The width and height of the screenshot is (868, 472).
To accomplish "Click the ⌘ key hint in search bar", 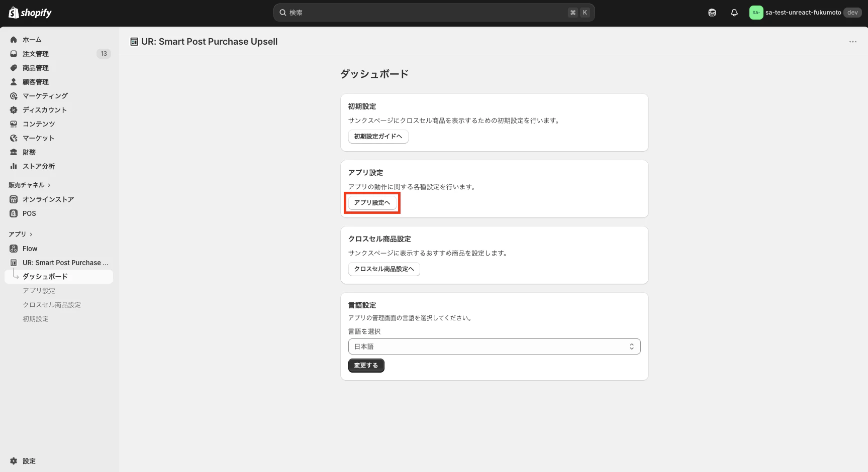I will tap(573, 13).
